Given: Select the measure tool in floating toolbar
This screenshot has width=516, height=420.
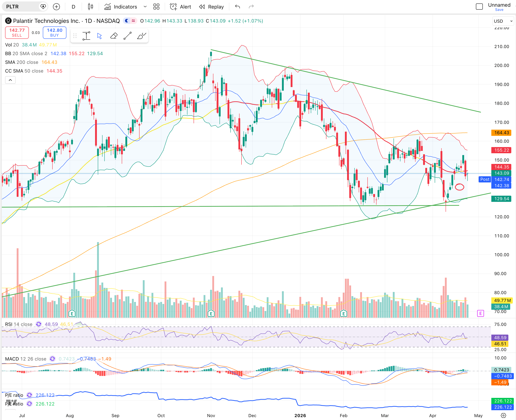Looking at the screenshot, I should (x=86, y=36).
